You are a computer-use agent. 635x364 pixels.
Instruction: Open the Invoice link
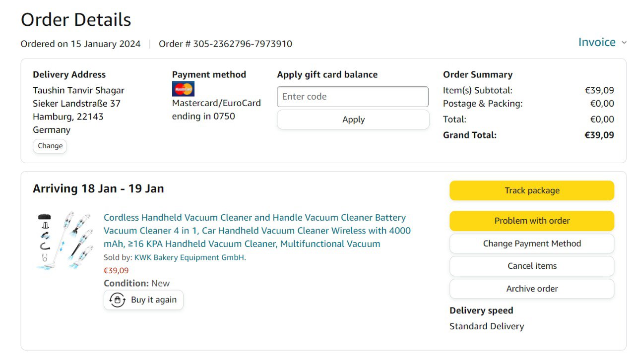click(596, 42)
